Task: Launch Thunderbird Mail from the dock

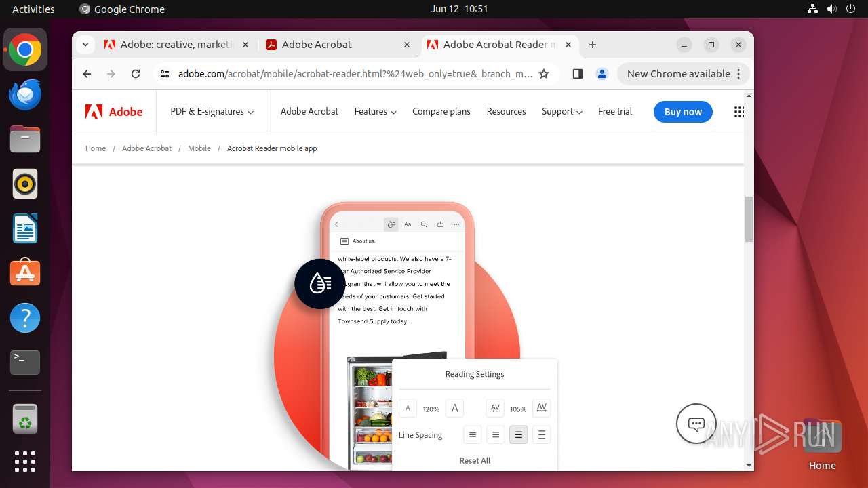Action: [x=25, y=95]
